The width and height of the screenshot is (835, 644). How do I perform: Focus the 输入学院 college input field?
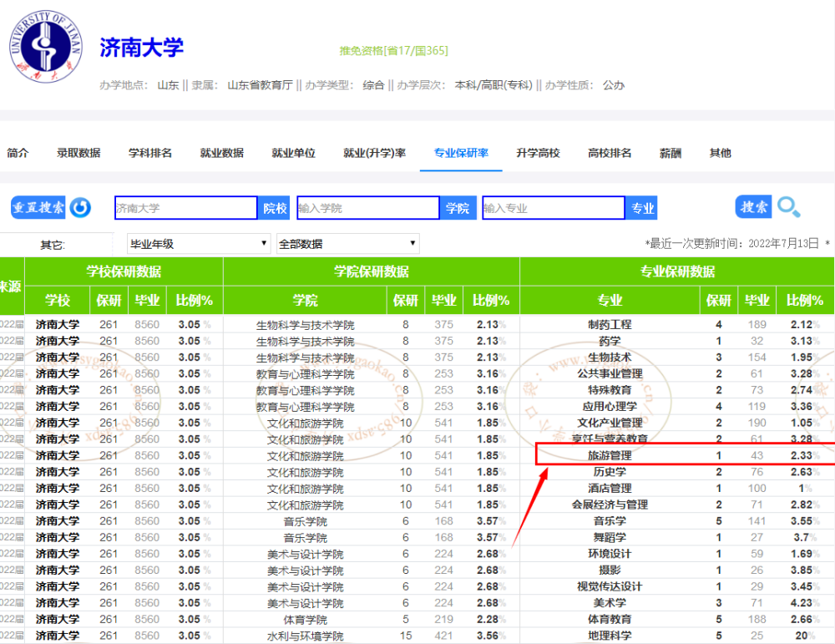pyautogui.click(x=368, y=208)
